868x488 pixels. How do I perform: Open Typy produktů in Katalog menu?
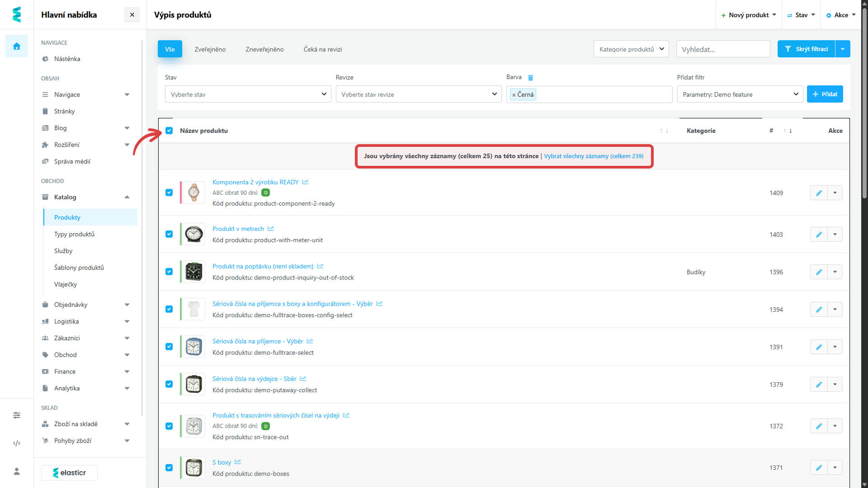pos(75,234)
